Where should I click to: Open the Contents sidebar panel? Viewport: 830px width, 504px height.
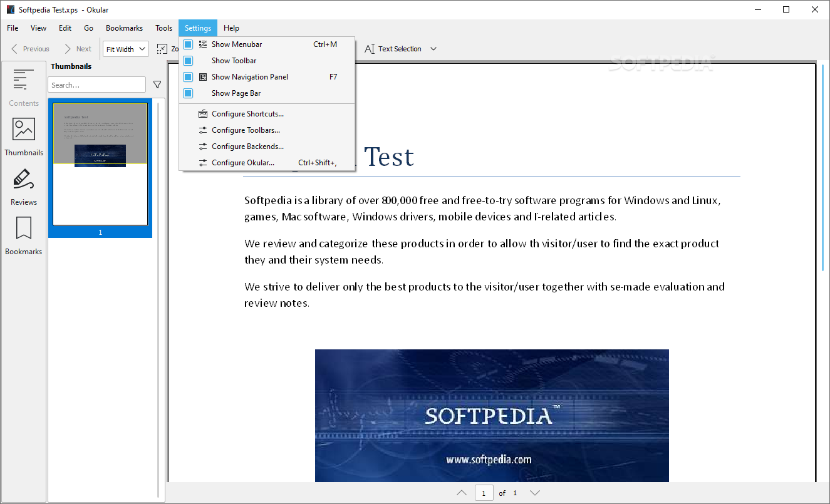click(24, 87)
